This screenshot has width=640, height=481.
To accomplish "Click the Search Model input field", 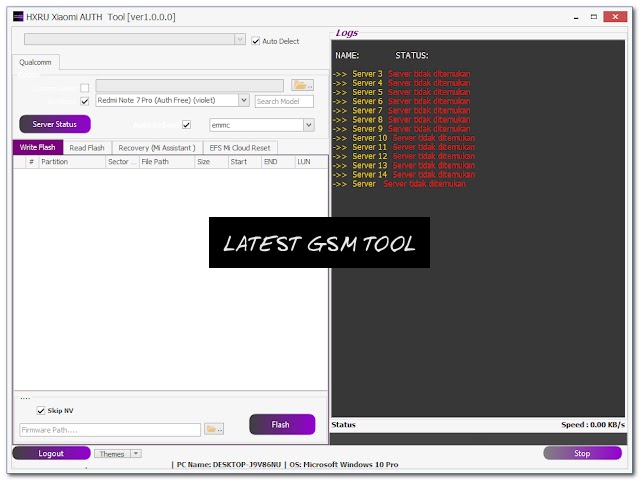I will pos(284,101).
